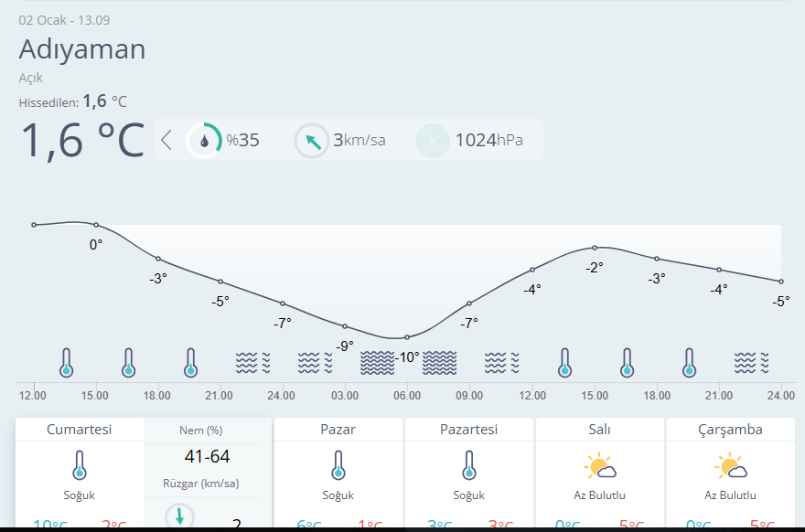Select the Cumartesi day tab

click(79, 430)
